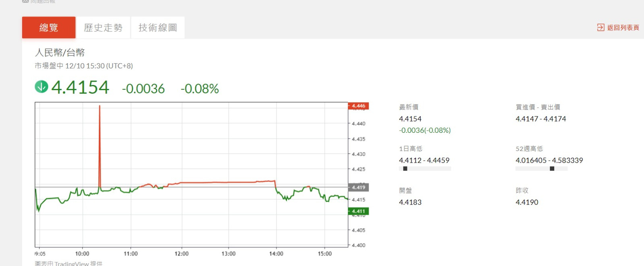This screenshot has height=266, width=644.
Task: Switch to the 總覽 tab
Action: coord(49,27)
